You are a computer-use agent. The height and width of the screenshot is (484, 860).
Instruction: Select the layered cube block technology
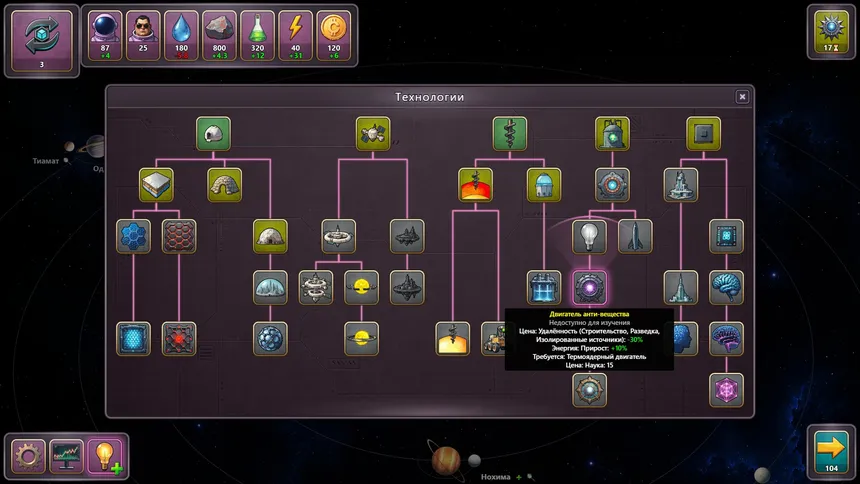coord(156,185)
